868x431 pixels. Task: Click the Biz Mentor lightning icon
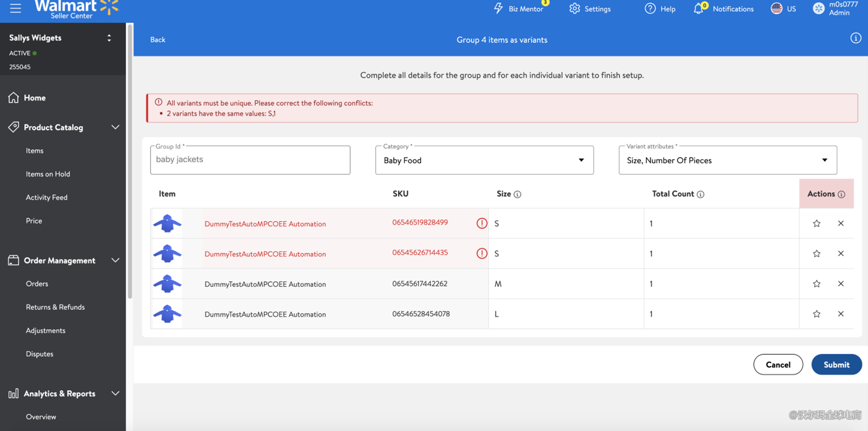pyautogui.click(x=498, y=8)
